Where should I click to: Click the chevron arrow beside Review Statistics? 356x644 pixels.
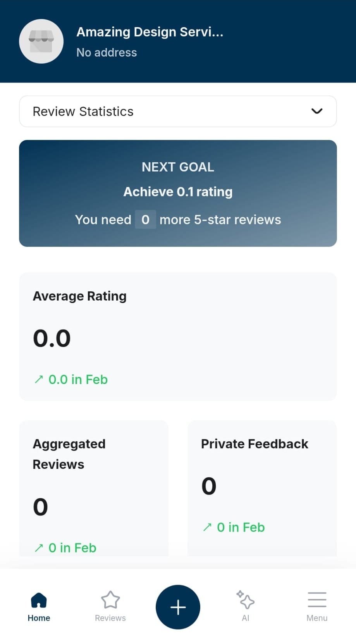[317, 111]
